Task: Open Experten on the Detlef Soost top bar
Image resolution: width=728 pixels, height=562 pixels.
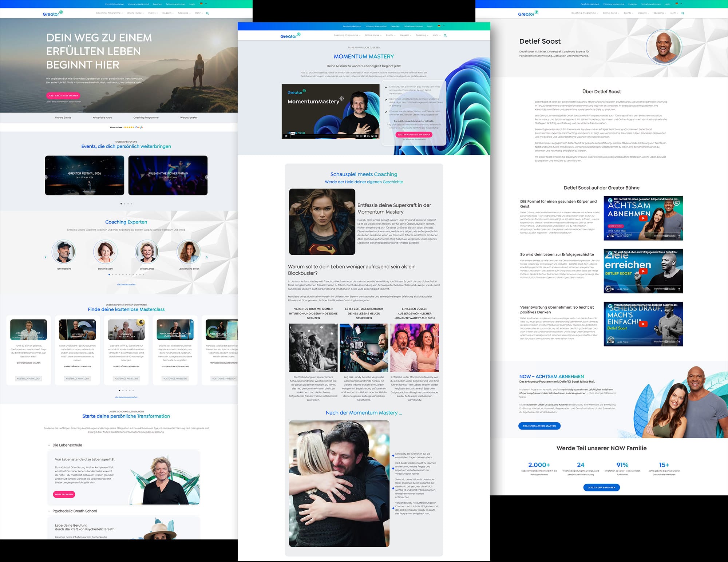Action: coord(633,4)
